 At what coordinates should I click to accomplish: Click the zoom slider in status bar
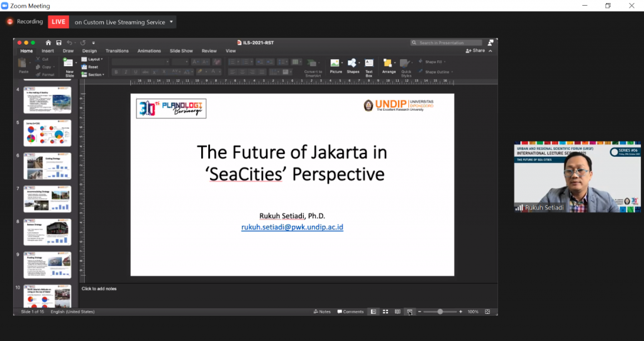[x=440, y=311]
